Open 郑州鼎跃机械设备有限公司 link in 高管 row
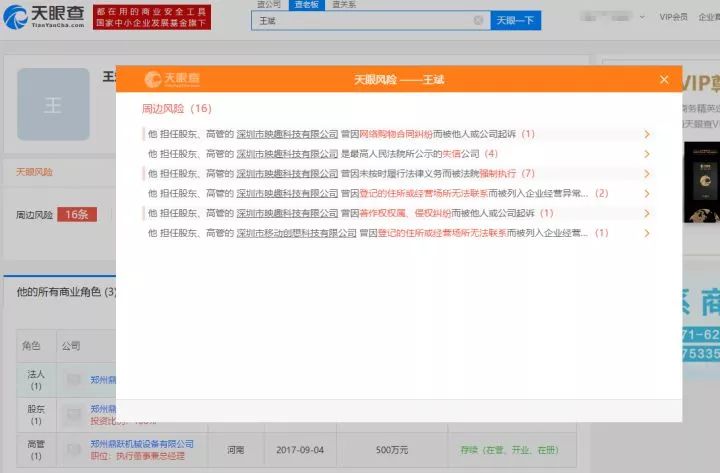Viewport: 720px width, 473px height. tap(142, 444)
